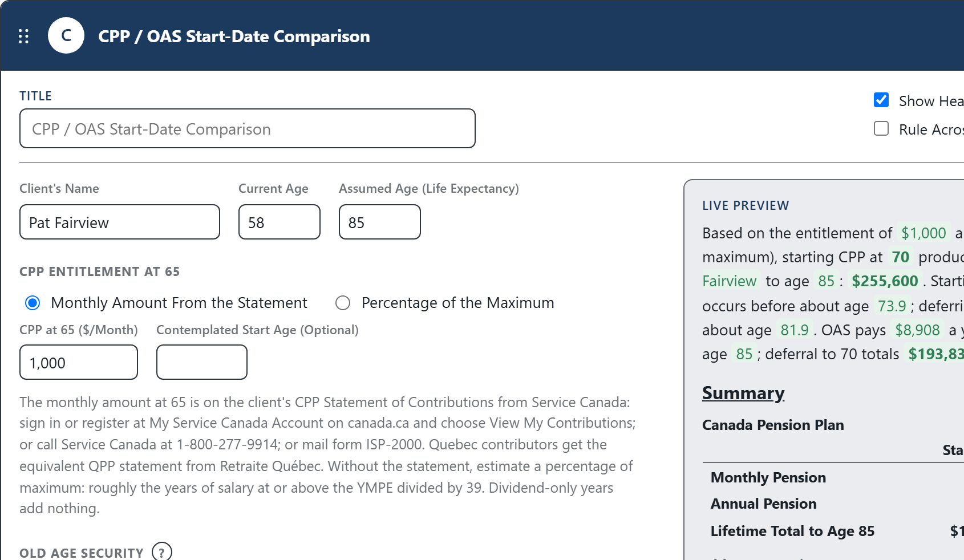This screenshot has height=560, width=964.
Task: Select Monthly Amount From the Statement radio
Action: (33, 303)
